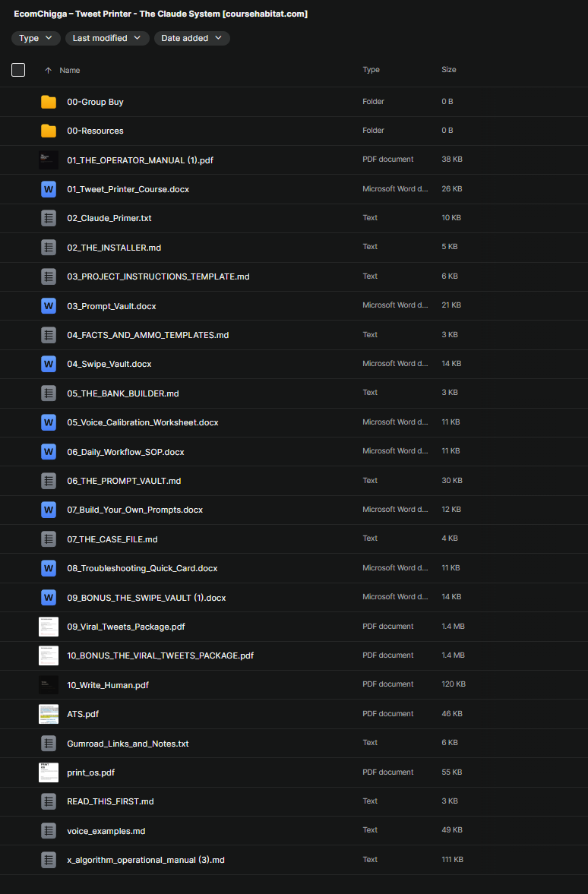Open the 09_Viral_Tweets_Package.pdf thumbnail

point(49,627)
